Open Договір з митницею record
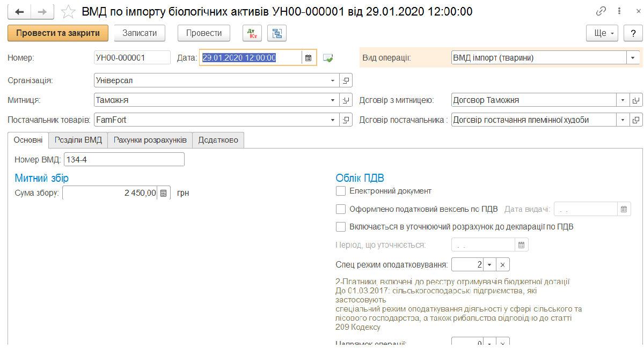 pyautogui.click(x=636, y=100)
